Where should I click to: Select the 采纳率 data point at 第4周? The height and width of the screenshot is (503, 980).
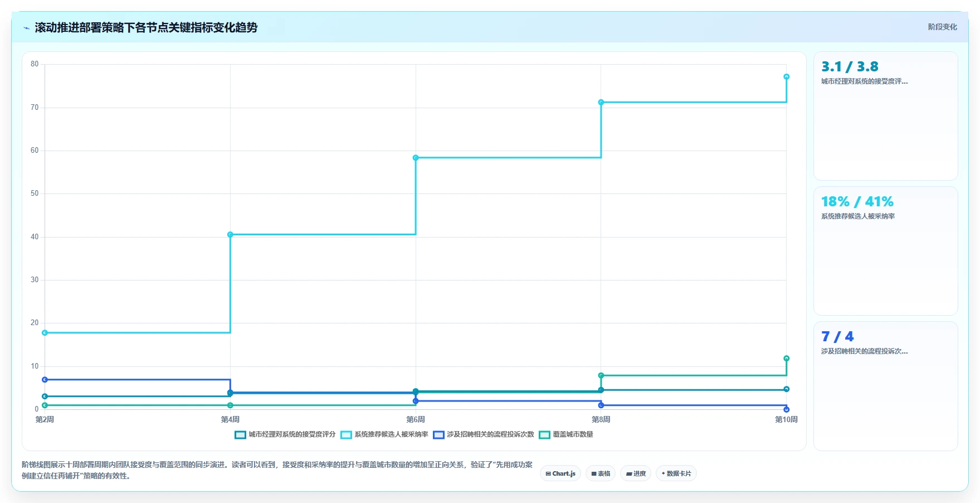(230, 235)
